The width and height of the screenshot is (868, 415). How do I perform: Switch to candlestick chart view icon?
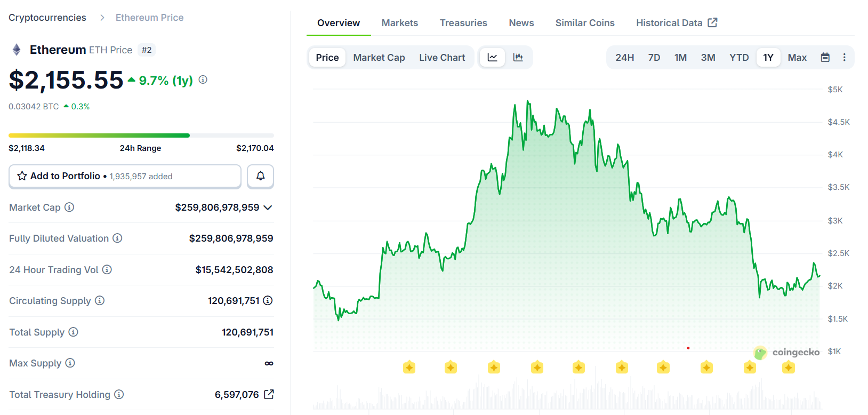[518, 58]
